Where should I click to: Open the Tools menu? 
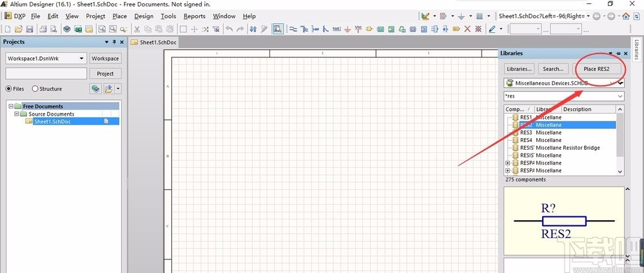click(x=168, y=16)
